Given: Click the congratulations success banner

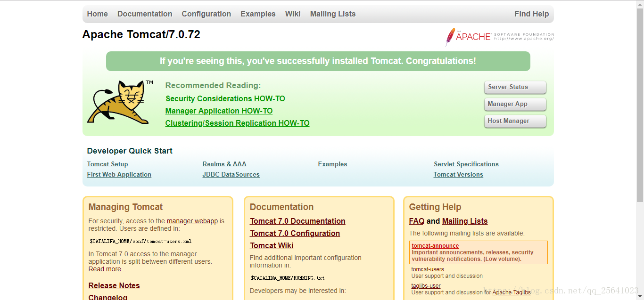Looking at the screenshot, I should 318,61.
